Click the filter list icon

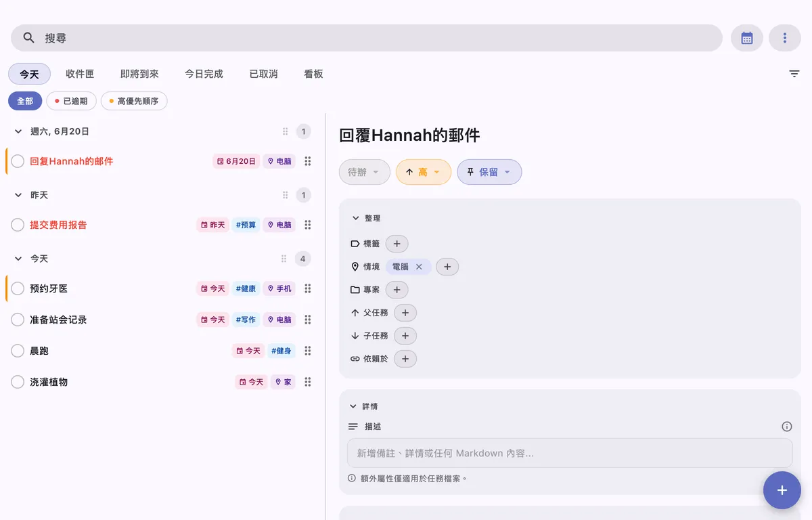click(x=794, y=74)
